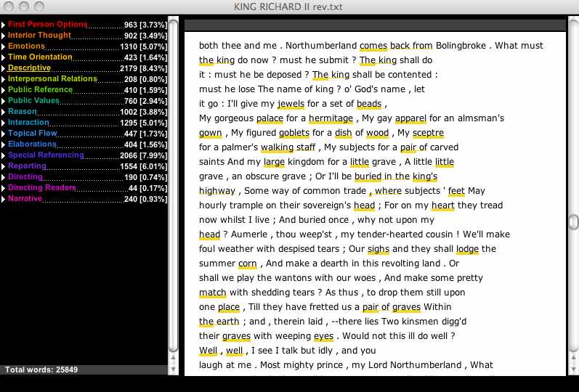Screen dimensions: 579x392
Task: Click the highlighted word "apparel"
Action: [x=410, y=118]
